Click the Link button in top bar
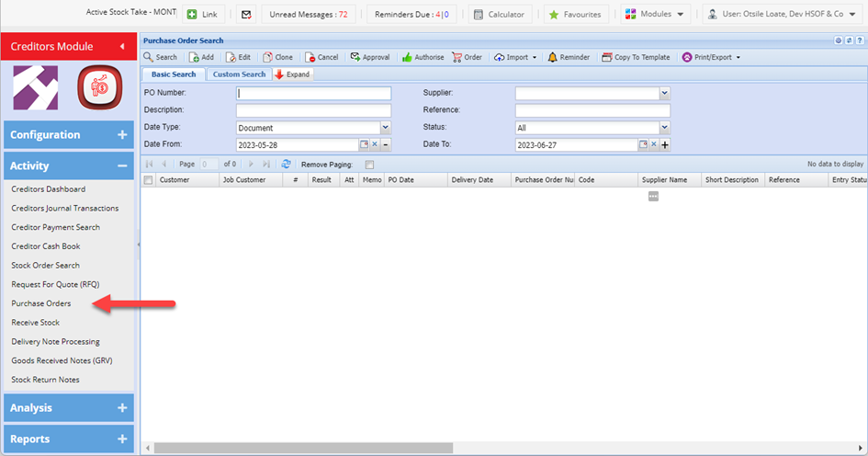Image resolution: width=868 pixels, height=456 pixels. coord(203,15)
